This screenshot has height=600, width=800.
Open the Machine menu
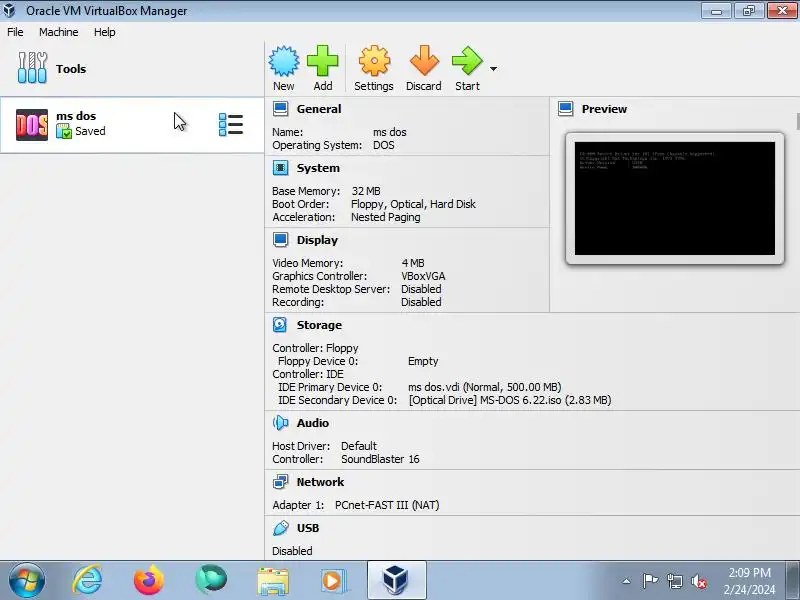point(59,32)
